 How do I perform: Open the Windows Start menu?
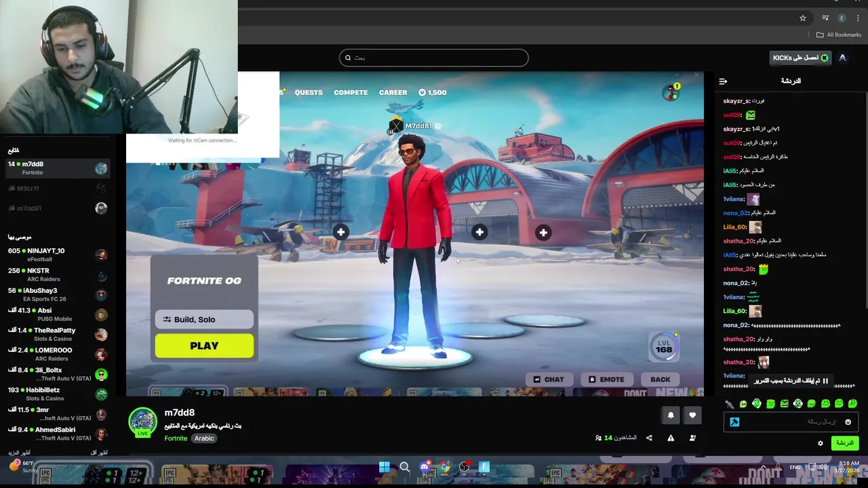[x=384, y=467]
